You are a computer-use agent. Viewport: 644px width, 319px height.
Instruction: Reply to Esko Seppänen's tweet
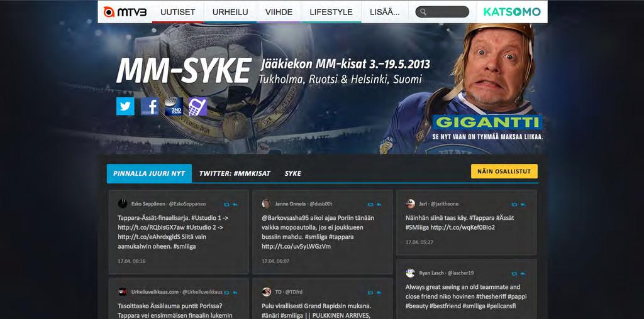click(235, 204)
